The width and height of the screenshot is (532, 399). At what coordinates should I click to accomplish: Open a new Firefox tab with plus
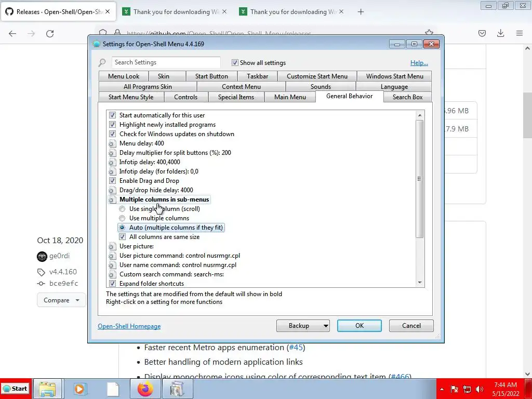(x=361, y=12)
